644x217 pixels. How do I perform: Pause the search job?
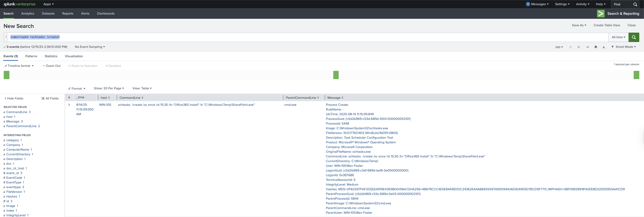[571, 47]
